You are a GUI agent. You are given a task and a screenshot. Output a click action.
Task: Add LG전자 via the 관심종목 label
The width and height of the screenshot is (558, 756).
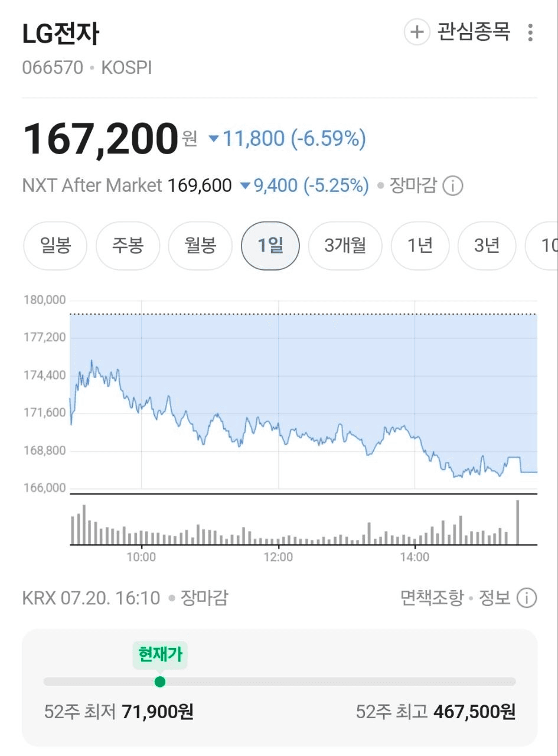474,32
